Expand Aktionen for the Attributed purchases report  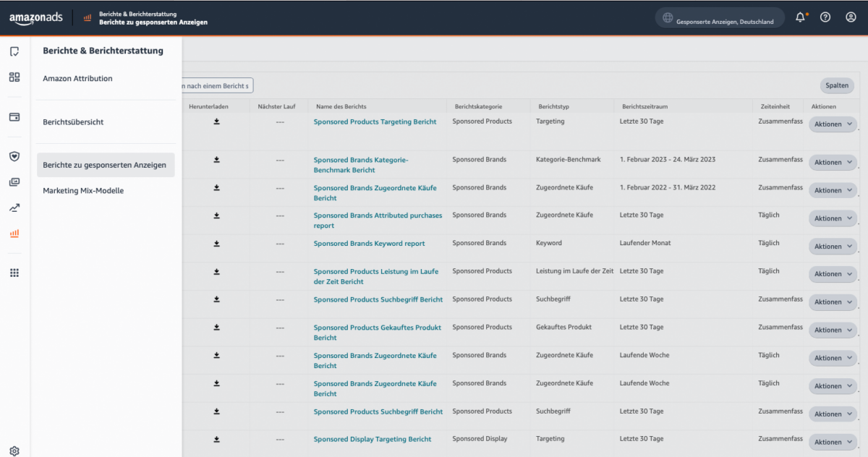(833, 218)
